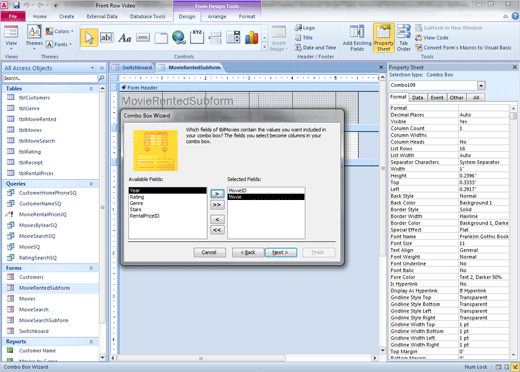This screenshot has width=520, height=372.
Task: Select RentalPriceID in Available Fields
Action: pyautogui.click(x=167, y=216)
